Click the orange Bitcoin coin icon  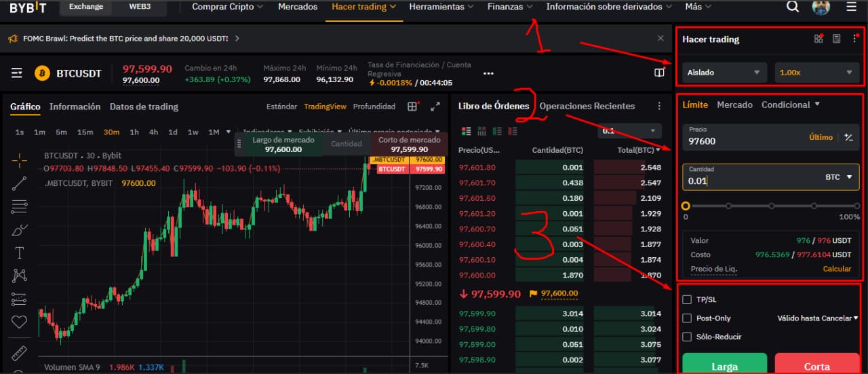pyautogui.click(x=43, y=73)
